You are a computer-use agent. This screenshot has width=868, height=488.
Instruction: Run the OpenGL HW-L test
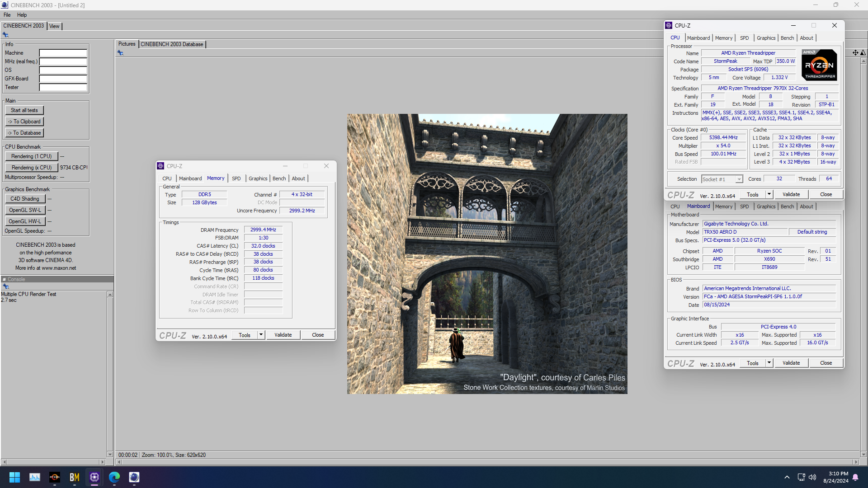point(25,221)
